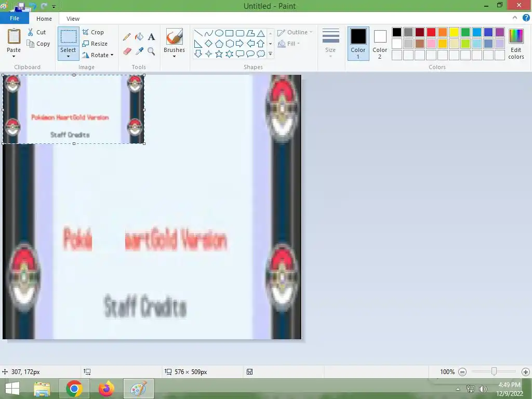Expand the Paste dropdown arrow
This screenshot has height=399, width=532.
[14, 56]
